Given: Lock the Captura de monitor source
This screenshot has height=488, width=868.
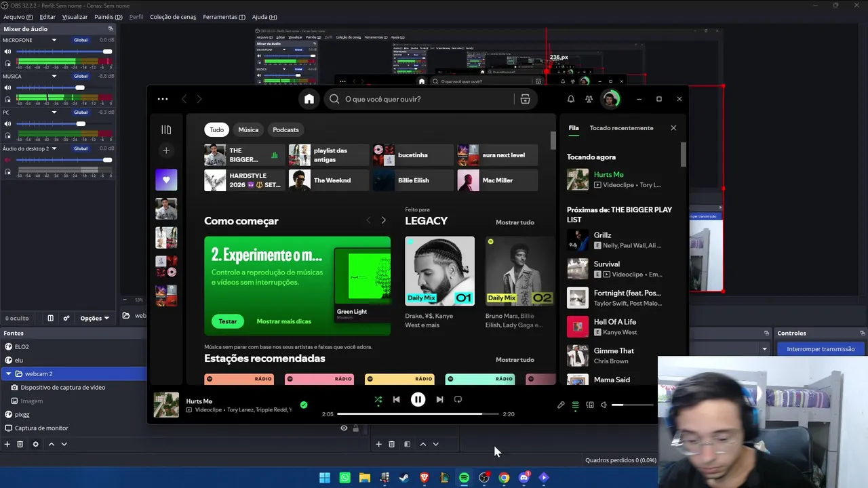Looking at the screenshot, I should coord(355,428).
